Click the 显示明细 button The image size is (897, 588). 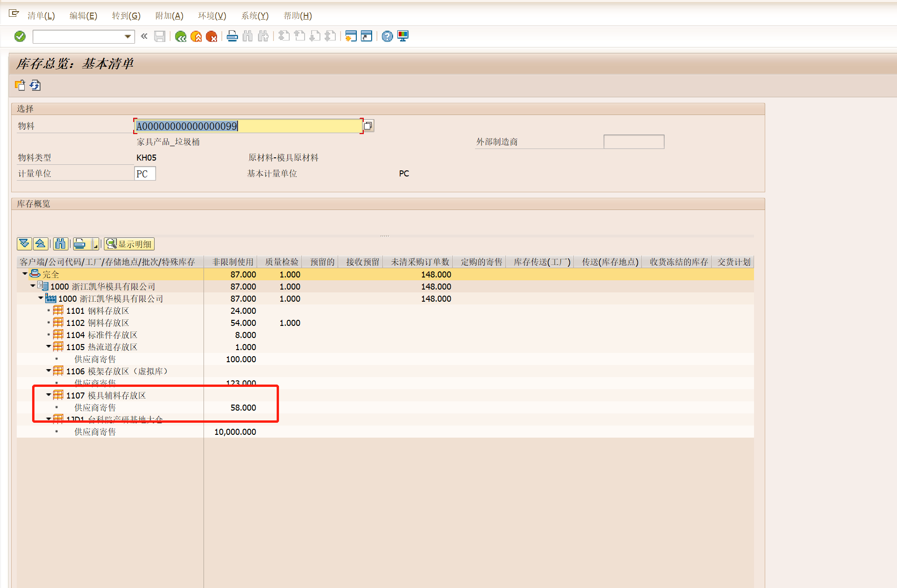pyautogui.click(x=129, y=244)
